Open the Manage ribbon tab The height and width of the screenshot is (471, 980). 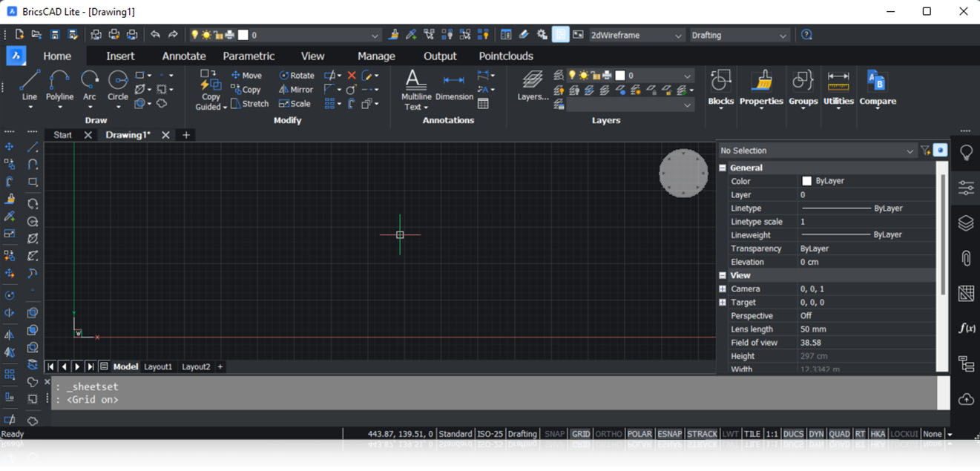click(376, 56)
